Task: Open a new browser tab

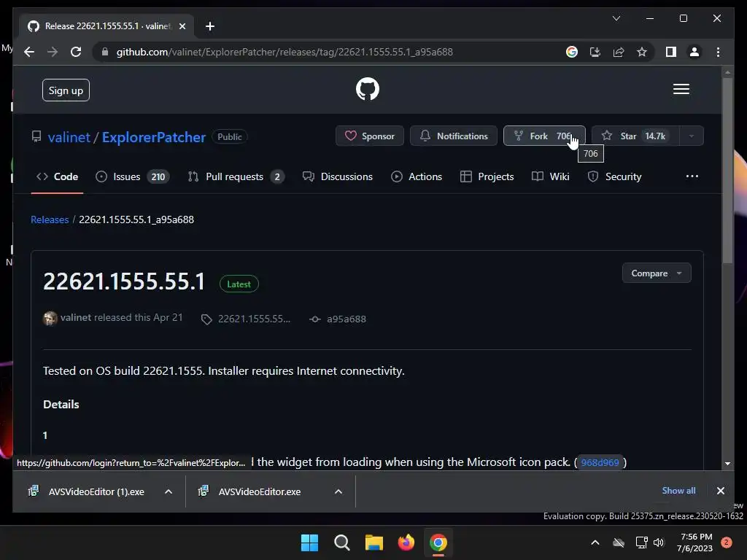Action: 210,26
